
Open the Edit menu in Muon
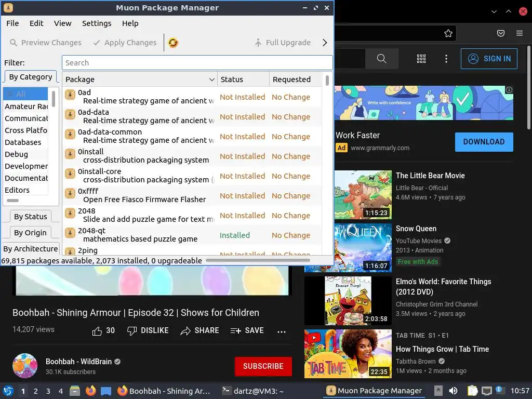[x=36, y=23]
